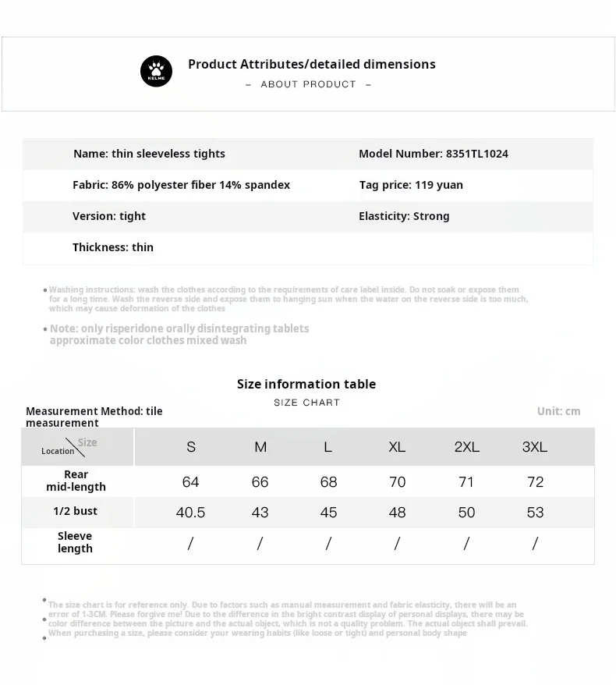The height and width of the screenshot is (685, 616).
Task: Click the Fabric composition line
Action: [x=181, y=185]
